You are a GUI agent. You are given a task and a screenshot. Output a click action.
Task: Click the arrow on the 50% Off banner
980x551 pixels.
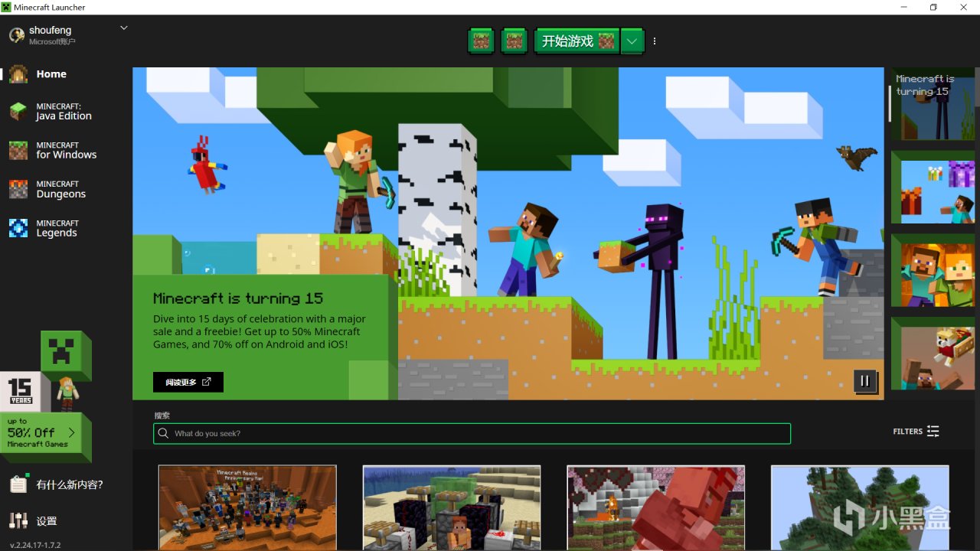click(x=72, y=432)
